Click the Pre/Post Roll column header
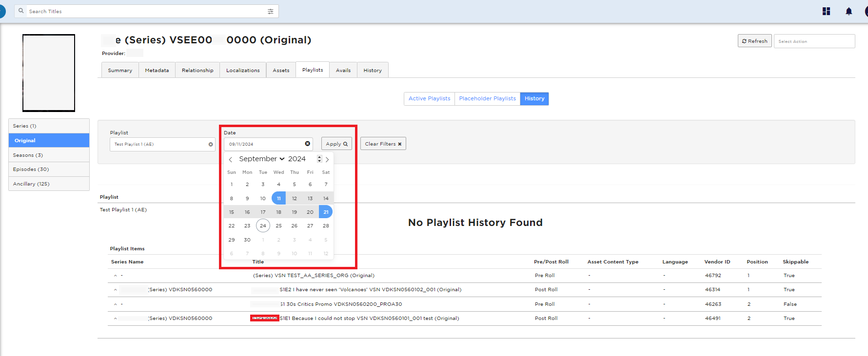The image size is (868, 356). tap(551, 262)
